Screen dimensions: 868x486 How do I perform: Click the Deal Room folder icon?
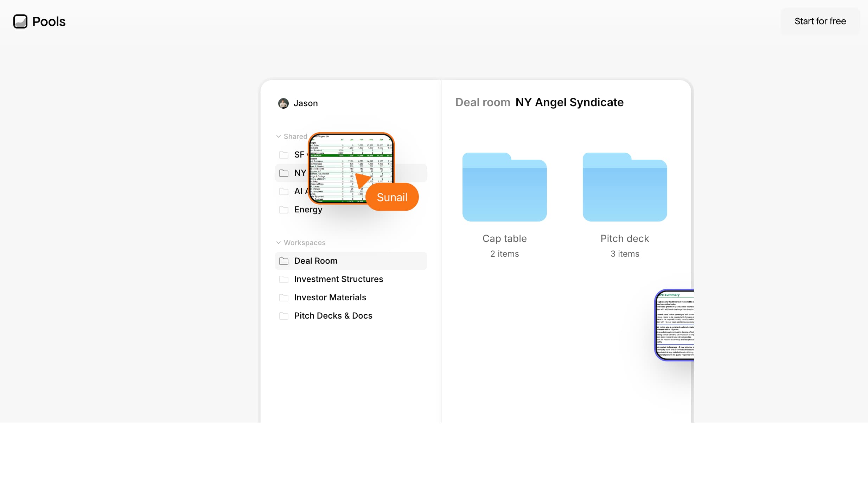pyautogui.click(x=284, y=261)
